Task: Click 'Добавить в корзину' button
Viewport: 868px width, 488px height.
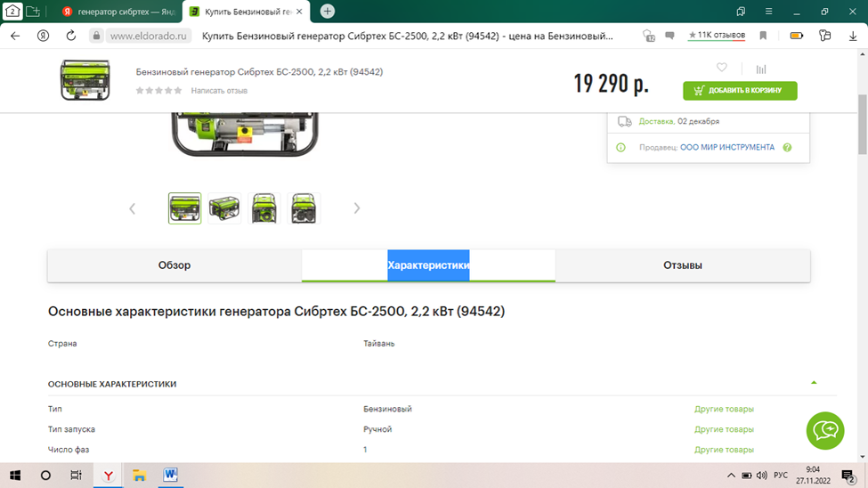Action: click(x=740, y=90)
